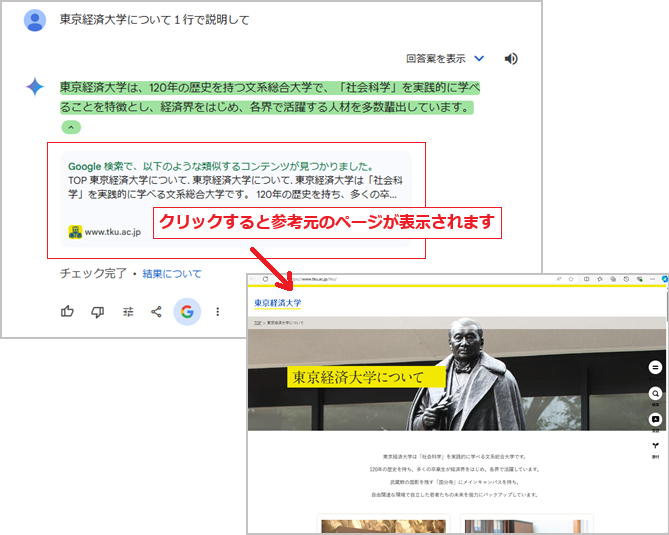Open the modify response tuning icon
Viewport: 669px width, 535px height.
128,312
